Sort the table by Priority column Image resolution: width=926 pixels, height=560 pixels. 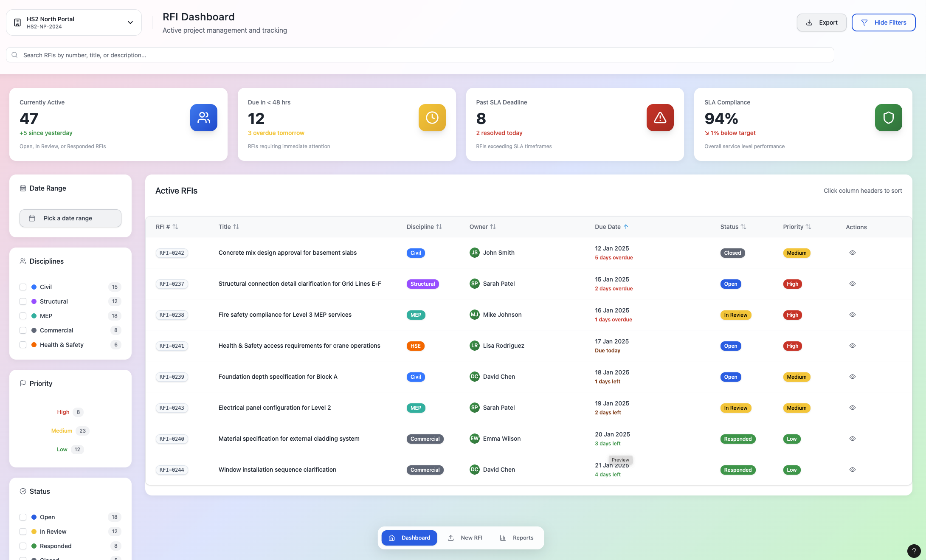coord(797,227)
